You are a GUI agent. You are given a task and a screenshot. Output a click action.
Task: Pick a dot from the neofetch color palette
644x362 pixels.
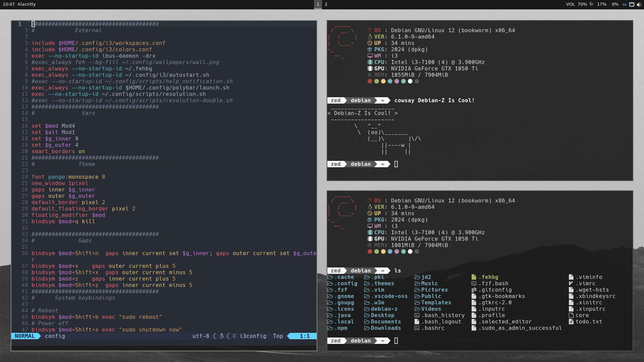click(x=370, y=81)
